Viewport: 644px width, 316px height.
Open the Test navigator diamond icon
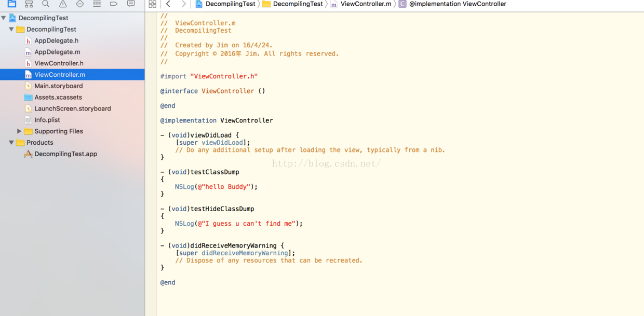coord(80,4)
